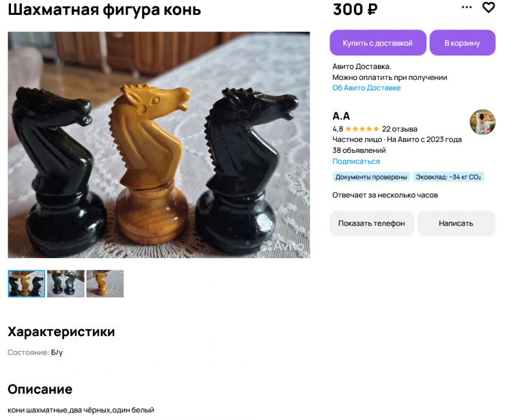
Task: Click the seller rating stars
Action: click(x=362, y=129)
